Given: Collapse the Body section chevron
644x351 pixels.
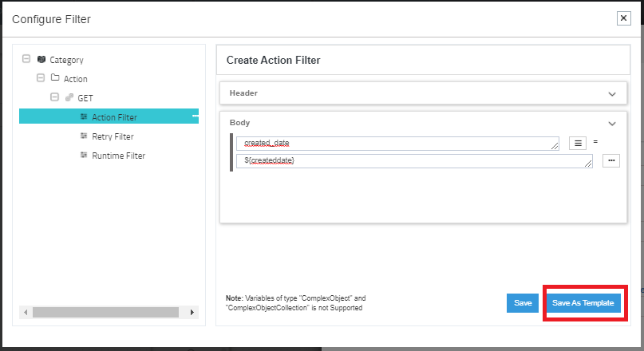Looking at the screenshot, I should 612,124.
